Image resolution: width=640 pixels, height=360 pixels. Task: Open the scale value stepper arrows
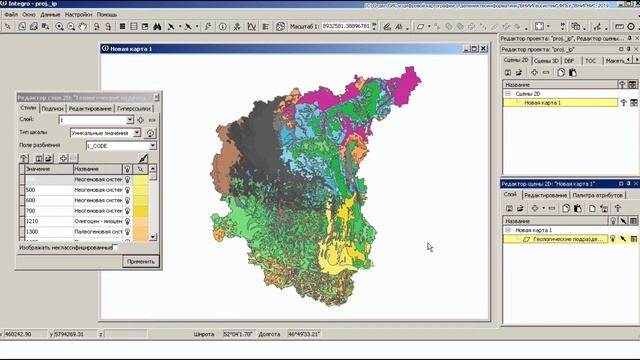point(374,27)
